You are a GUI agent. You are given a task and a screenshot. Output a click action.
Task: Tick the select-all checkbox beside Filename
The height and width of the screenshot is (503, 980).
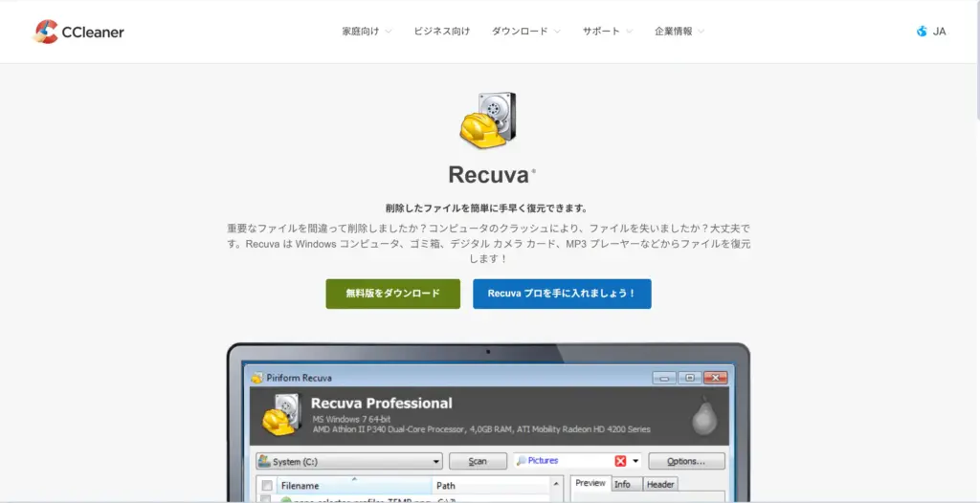(x=267, y=485)
